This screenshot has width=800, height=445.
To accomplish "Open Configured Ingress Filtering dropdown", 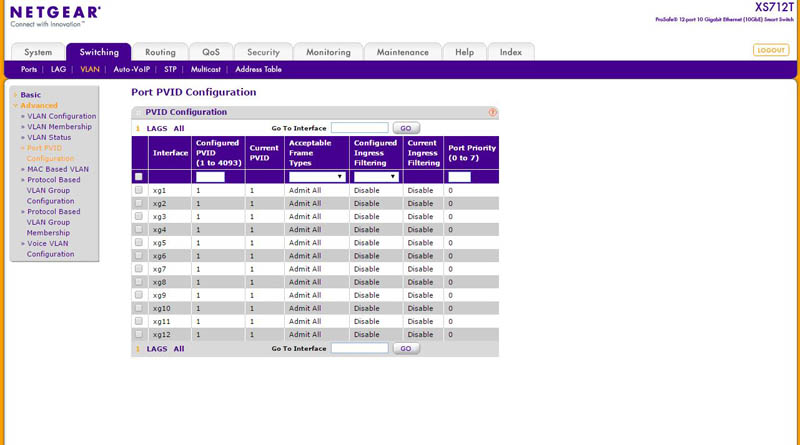I will (x=376, y=177).
